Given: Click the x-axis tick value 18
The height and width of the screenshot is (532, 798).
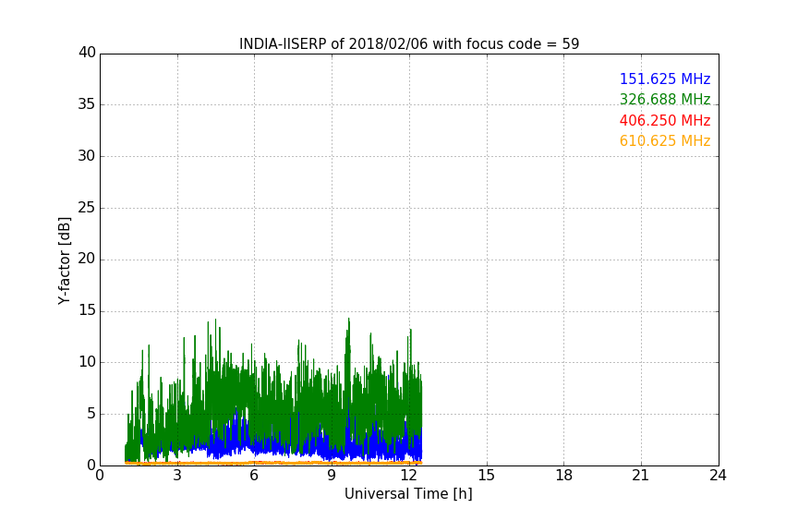Looking at the screenshot, I should pyautogui.click(x=564, y=476).
